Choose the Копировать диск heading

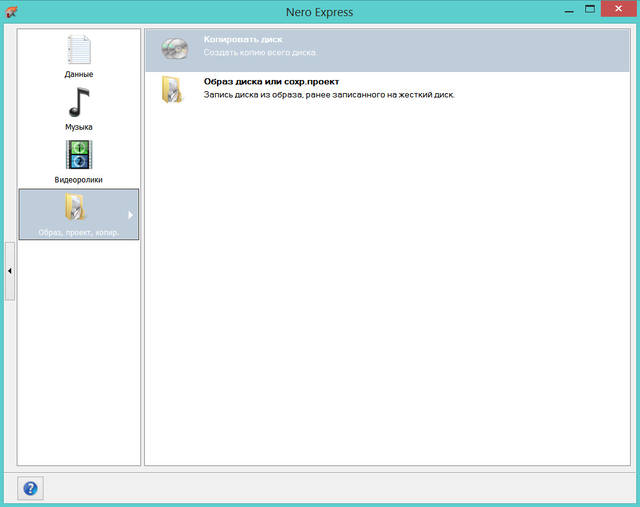(x=243, y=40)
